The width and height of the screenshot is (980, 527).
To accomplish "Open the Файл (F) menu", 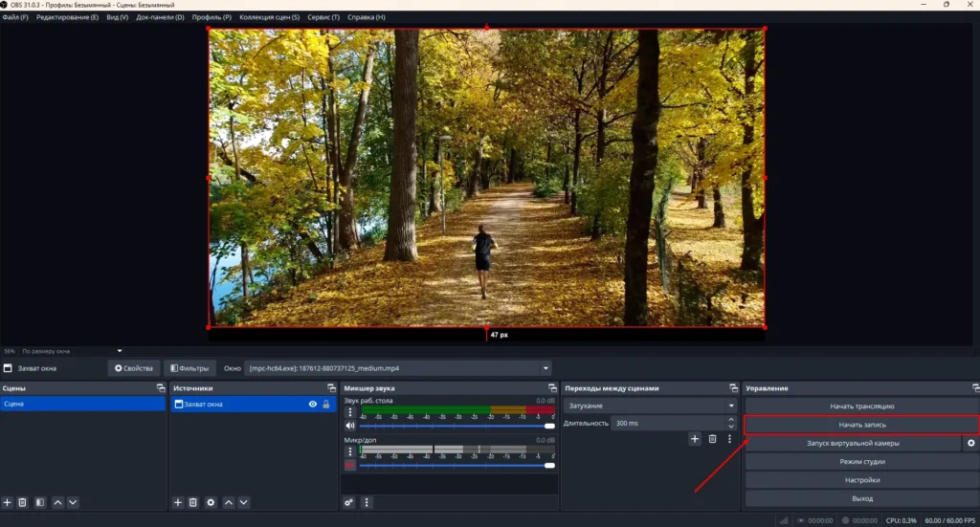I will click(15, 17).
